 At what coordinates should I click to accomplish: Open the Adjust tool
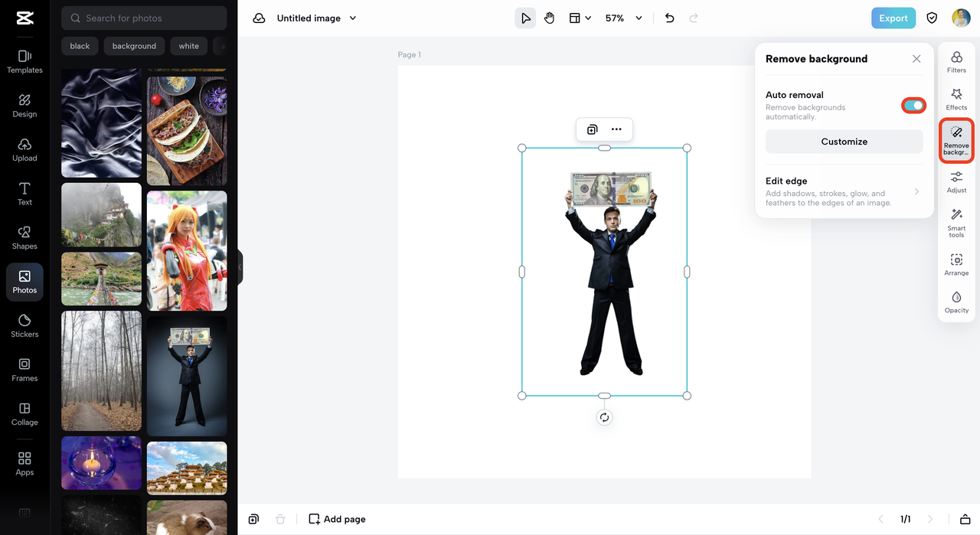956,182
